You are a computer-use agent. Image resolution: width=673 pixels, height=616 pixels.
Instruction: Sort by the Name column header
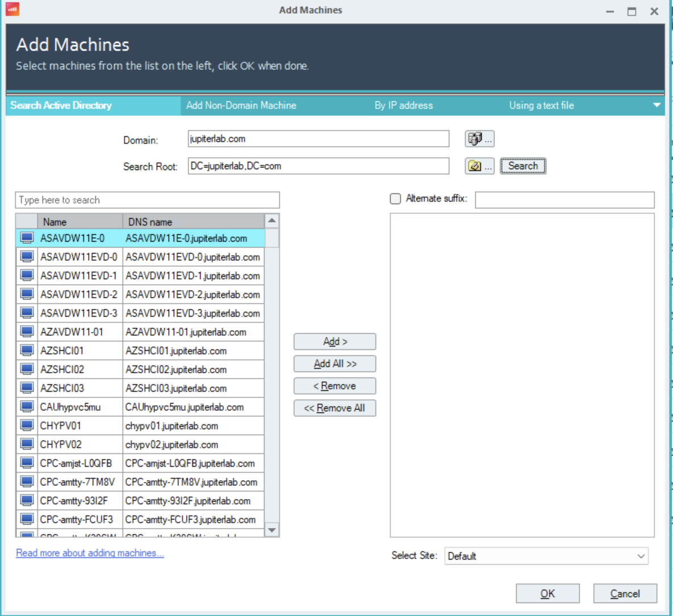click(80, 222)
